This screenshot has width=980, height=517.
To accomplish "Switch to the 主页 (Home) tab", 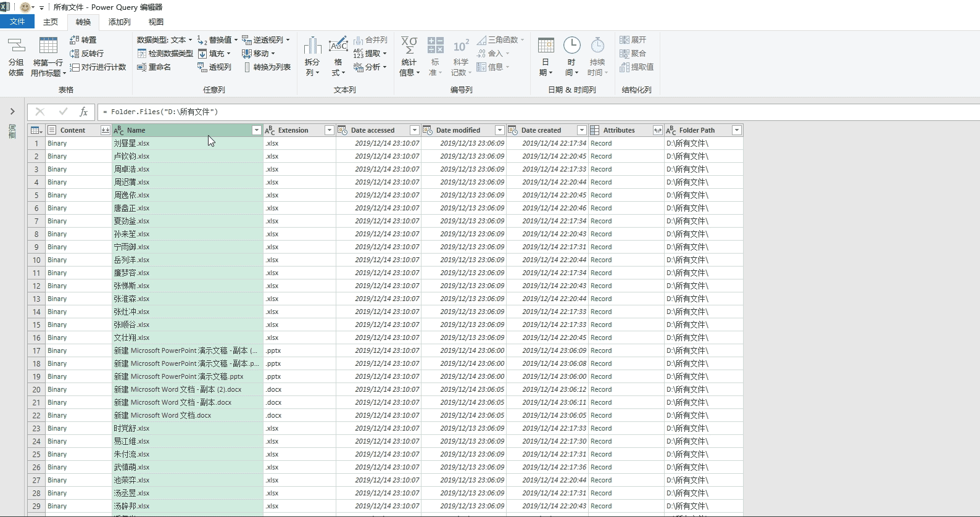I will coord(51,22).
